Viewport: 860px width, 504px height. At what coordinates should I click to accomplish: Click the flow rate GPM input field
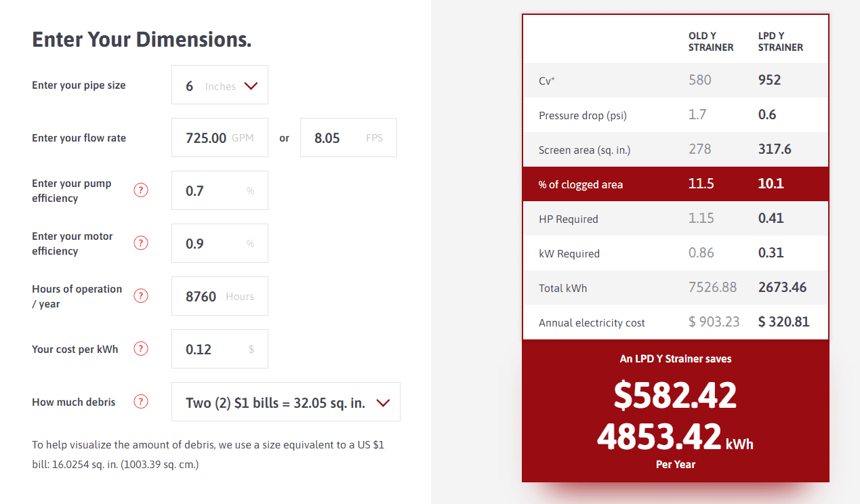point(220,138)
